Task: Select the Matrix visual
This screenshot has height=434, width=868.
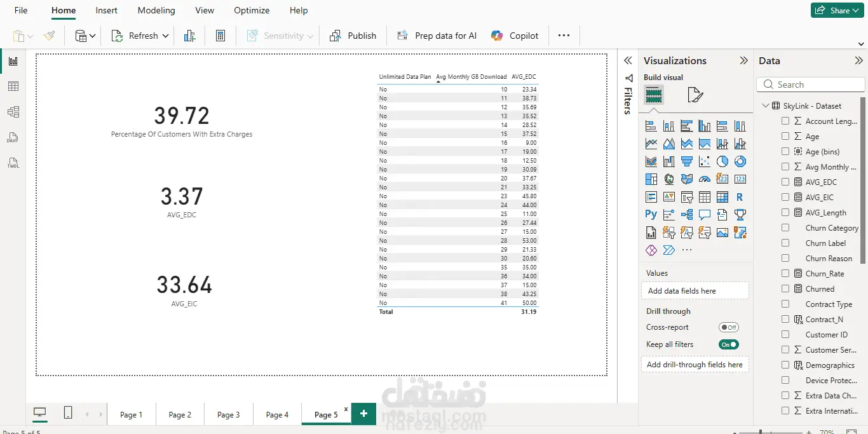Action: 722,197
